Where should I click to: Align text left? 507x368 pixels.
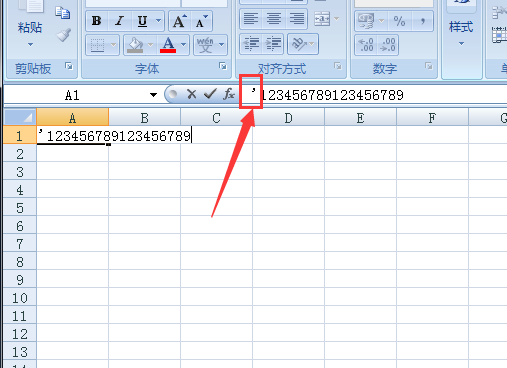[x=251, y=19]
